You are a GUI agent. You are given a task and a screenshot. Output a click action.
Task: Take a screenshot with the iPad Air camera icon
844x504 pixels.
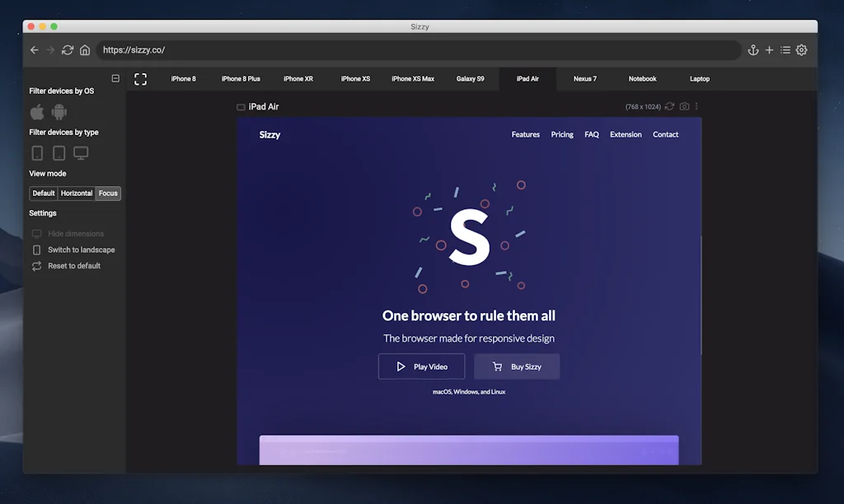684,107
